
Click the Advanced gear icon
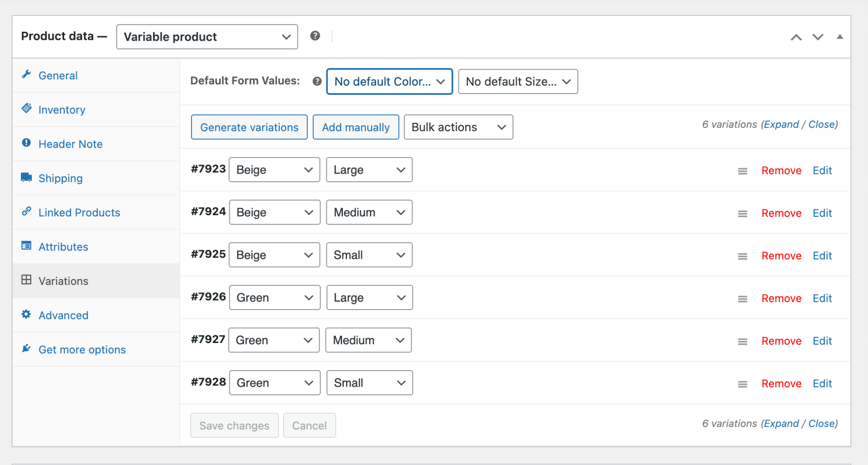point(26,314)
